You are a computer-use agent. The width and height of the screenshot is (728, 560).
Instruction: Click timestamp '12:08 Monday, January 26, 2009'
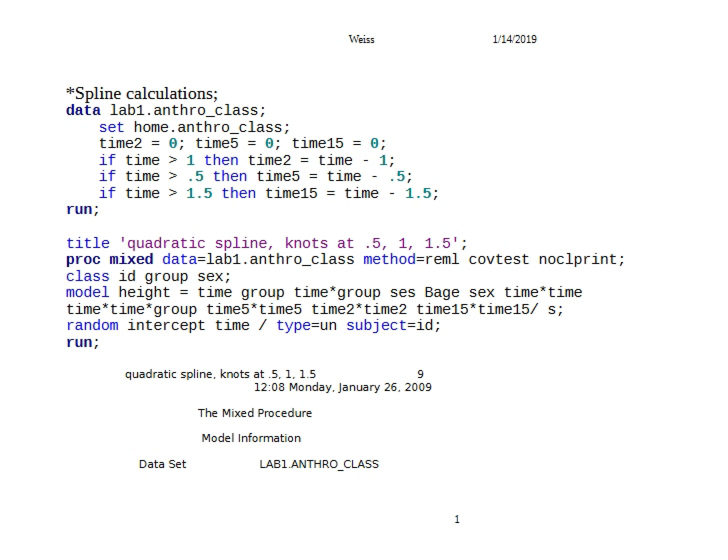click(x=343, y=387)
